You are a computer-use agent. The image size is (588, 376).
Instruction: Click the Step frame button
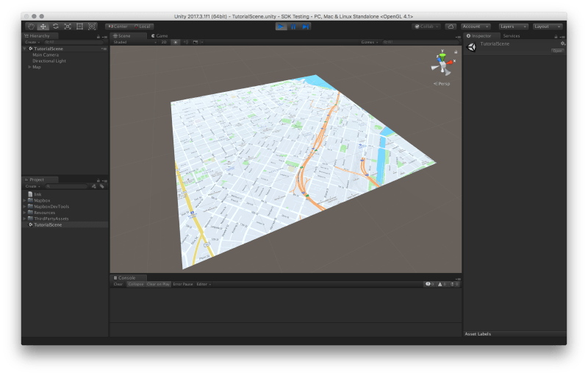(305, 26)
